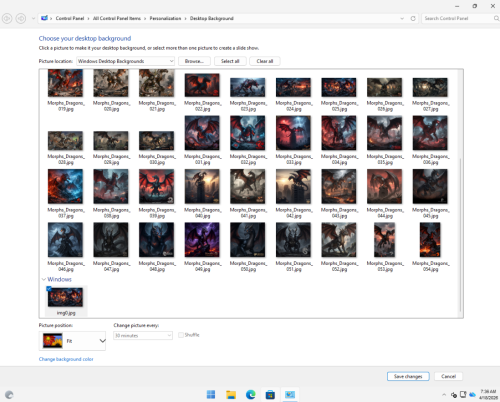Uncheck the img0.jpg wallpaper checkbox
Viewport: 500px width, 402px height.
click(49, 289)
